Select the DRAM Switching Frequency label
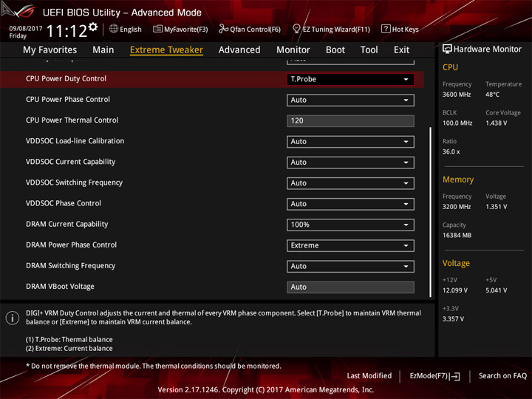The width and height of the screenshot is (532, 399). tap(71, 266)
